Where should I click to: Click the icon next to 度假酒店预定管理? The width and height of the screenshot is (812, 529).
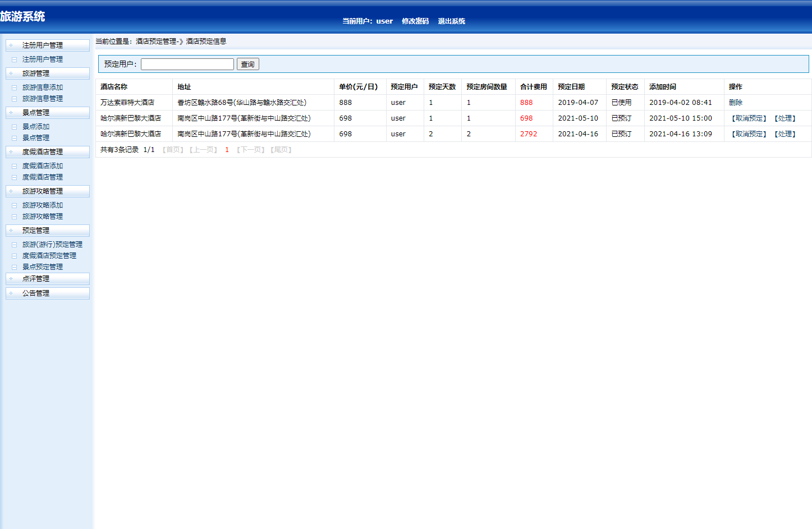14,256
